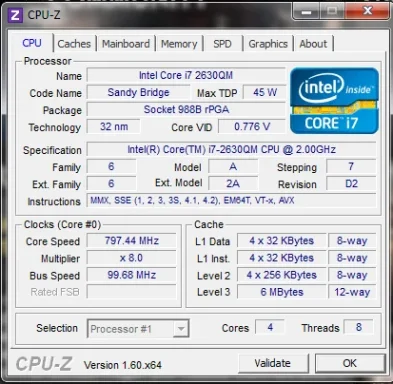Open the Graphics tab
The height and width of the screenshot is (384, 393).
point(268,44)
